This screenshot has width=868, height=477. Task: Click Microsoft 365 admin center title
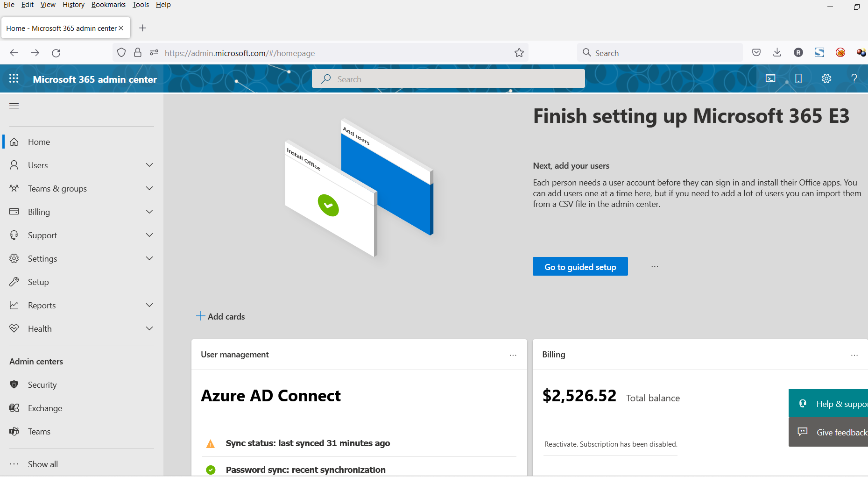95,79
